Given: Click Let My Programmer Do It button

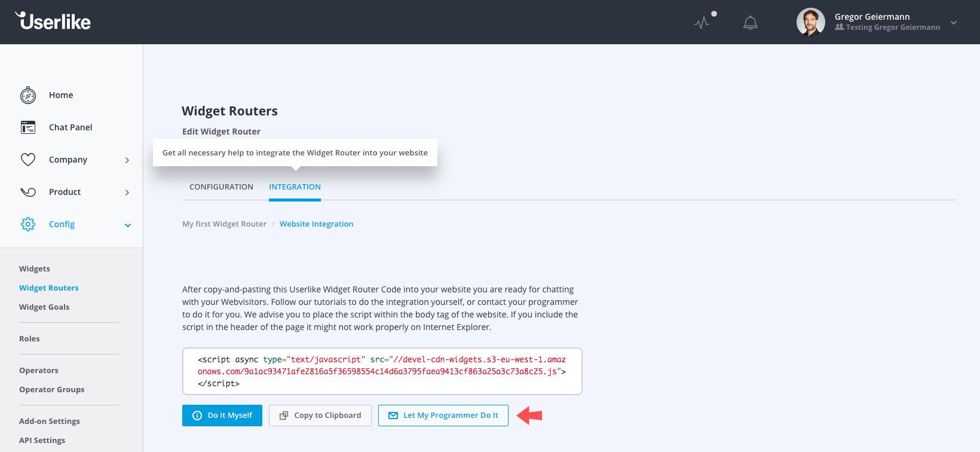Looking at the screenshot, I should point(443,416).
